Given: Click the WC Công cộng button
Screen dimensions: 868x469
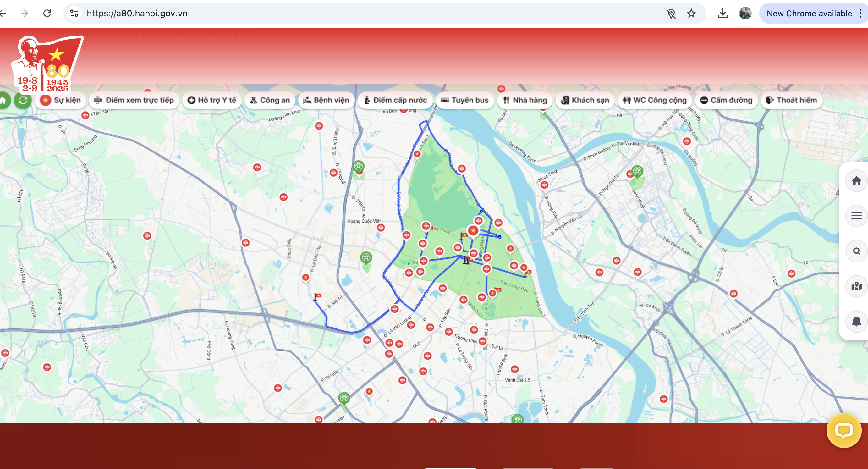Looking at the screenshot, I should [x=654, y=100].
